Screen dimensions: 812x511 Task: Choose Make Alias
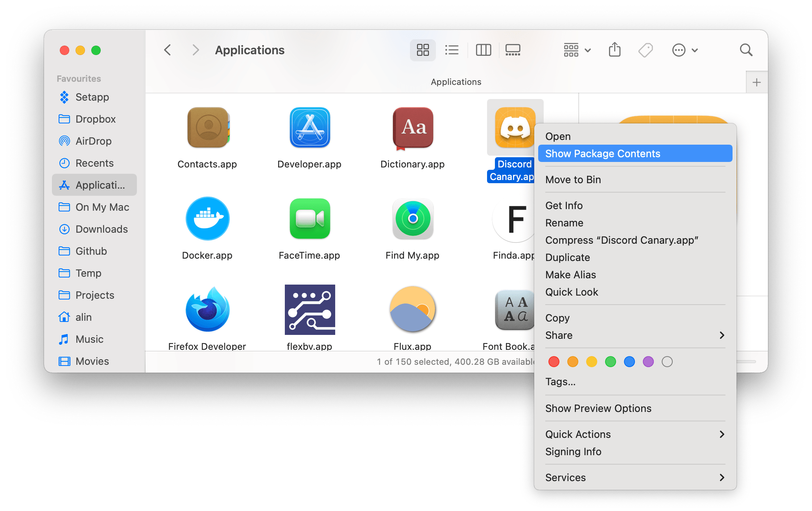pyautogui.click(x=635, y=275)
